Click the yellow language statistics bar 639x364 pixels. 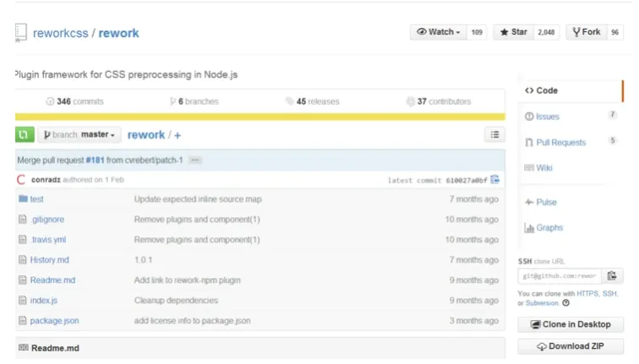pyautogui.click(x=260, y=117)
